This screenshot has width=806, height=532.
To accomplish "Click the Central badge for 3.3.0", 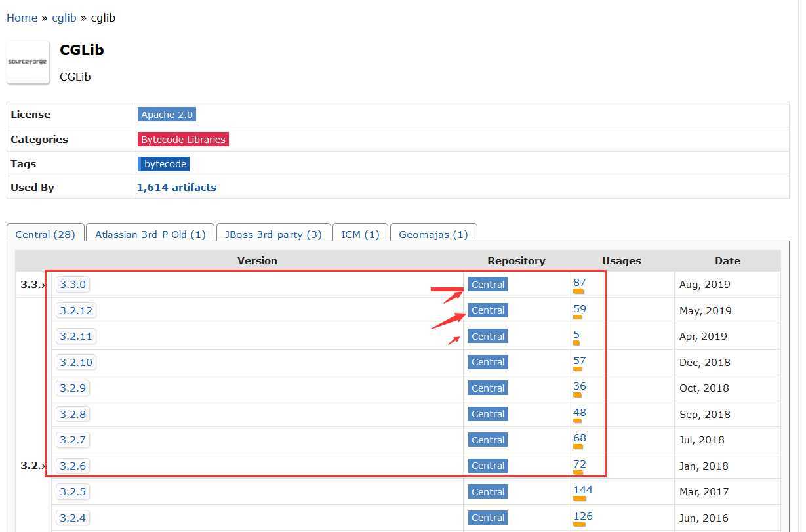I will [488, 285].
